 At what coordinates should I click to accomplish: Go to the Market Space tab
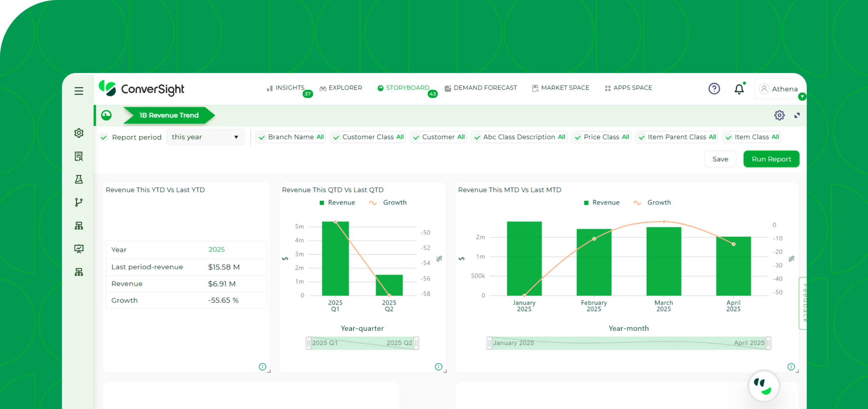pos(560,88)
